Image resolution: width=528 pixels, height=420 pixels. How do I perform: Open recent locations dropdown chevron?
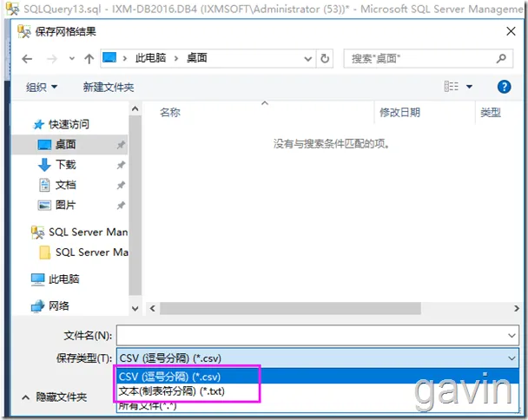click(72, 58)
